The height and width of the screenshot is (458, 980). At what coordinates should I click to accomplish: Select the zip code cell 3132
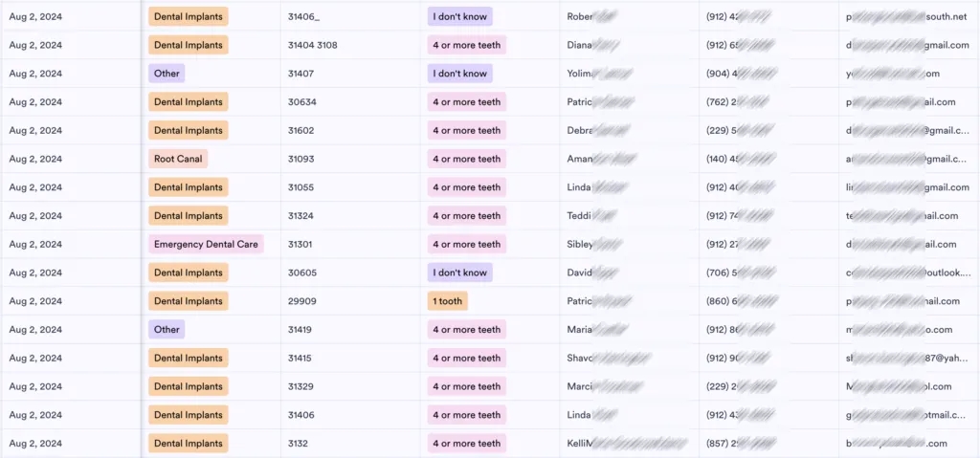[x=350, y=444]
